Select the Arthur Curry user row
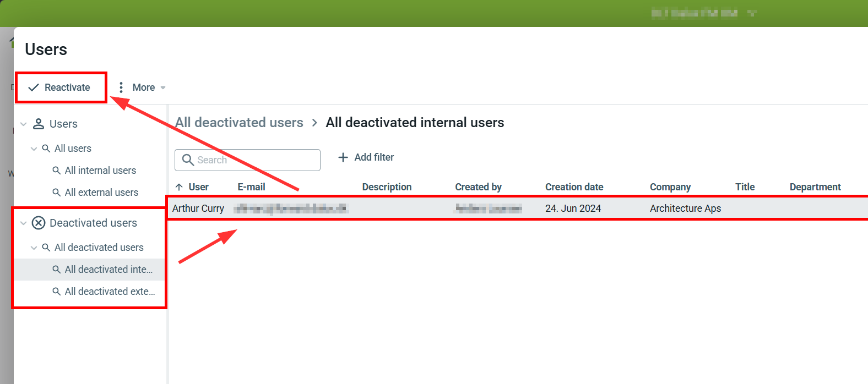This screenshot has height=384, width=868. coord(198,209)
